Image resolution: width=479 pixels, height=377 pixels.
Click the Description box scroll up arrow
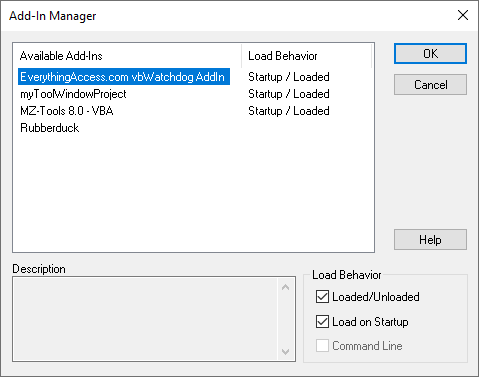click(x=285, y=287)
